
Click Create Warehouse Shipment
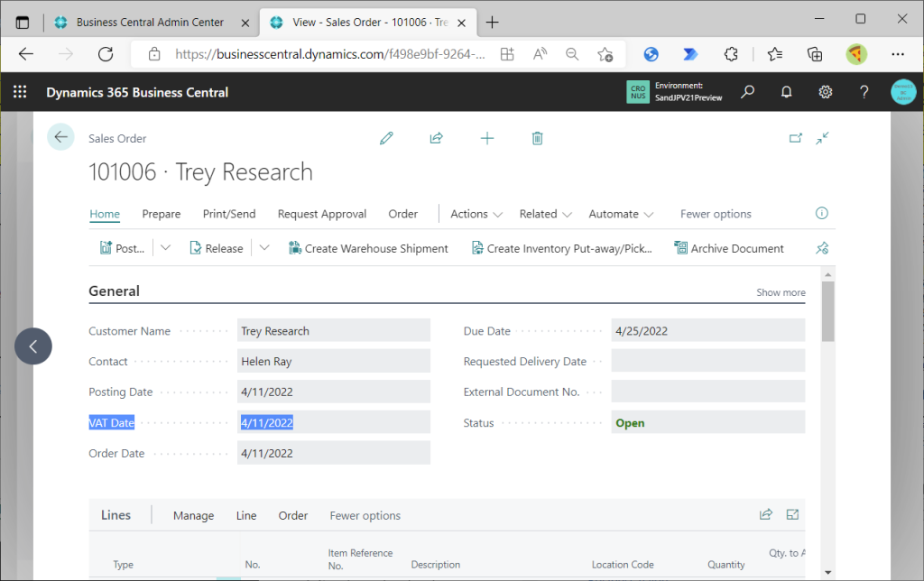[368, 248]
